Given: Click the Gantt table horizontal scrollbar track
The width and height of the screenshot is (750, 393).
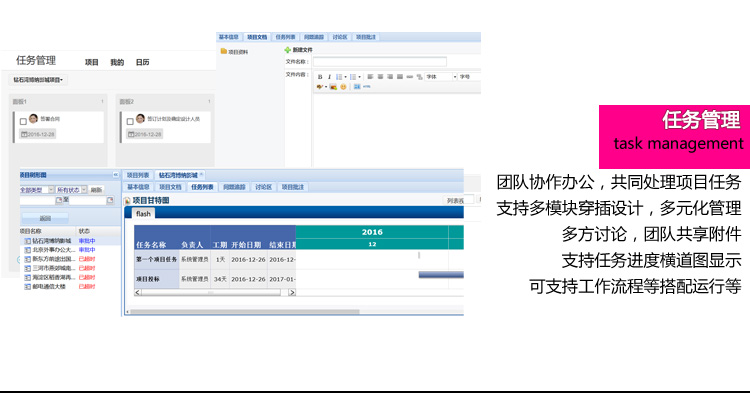Looking at the screenshot, I should pos(215,292).
